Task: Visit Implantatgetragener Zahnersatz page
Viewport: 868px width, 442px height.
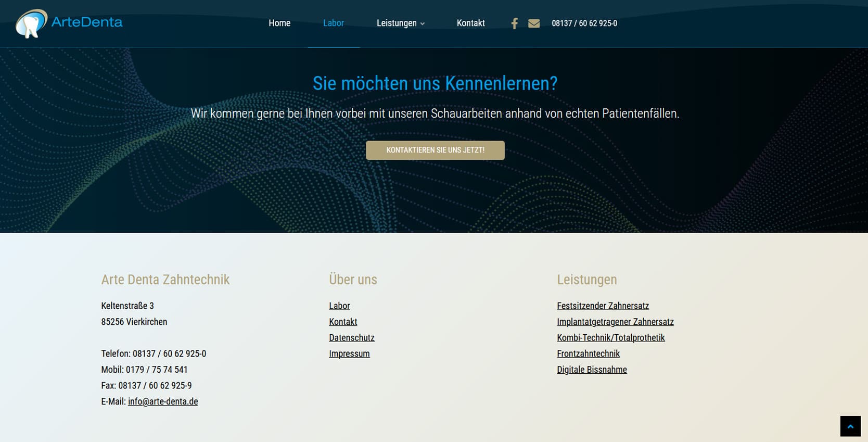Action: [615, 322]
